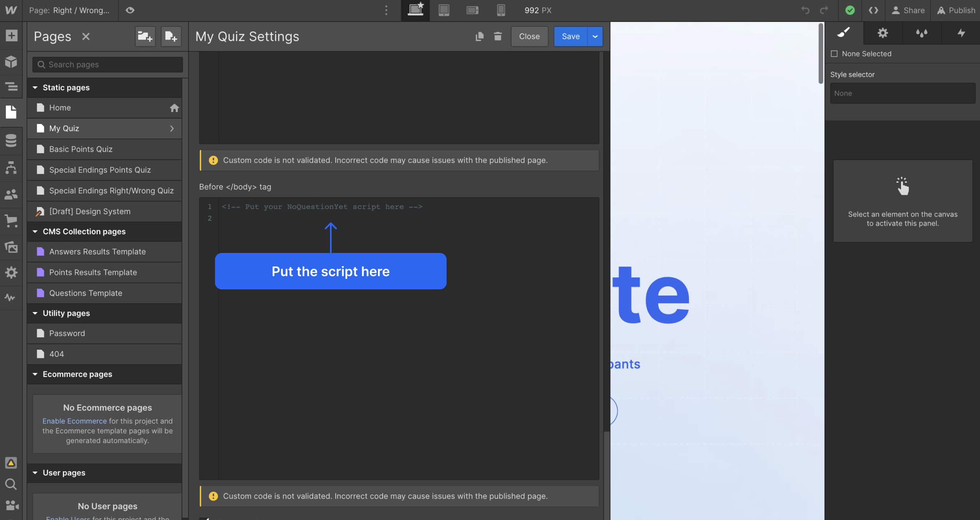Delete the My Quiz page

pos(497,36)
